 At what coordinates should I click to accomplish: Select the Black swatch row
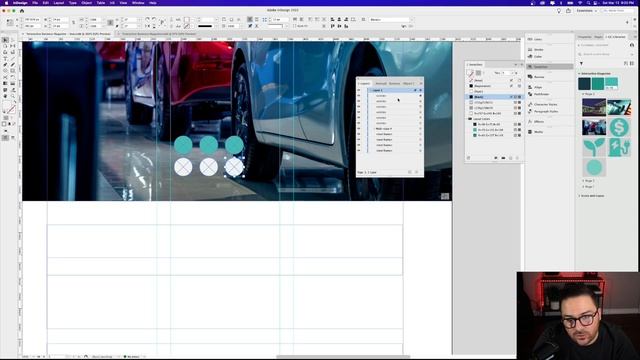click(494, 97)
